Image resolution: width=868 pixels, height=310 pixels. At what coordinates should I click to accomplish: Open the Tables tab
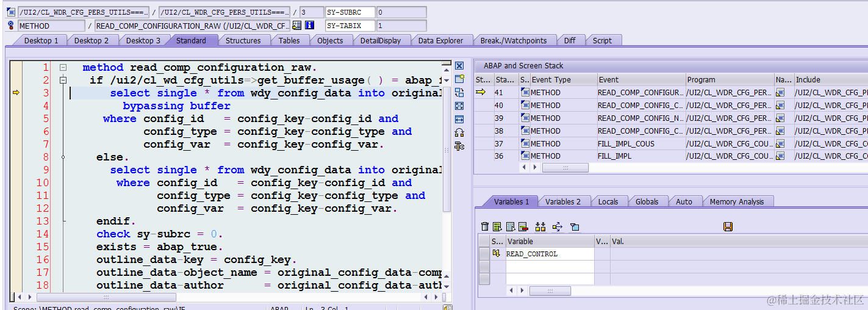coord(289,40)
